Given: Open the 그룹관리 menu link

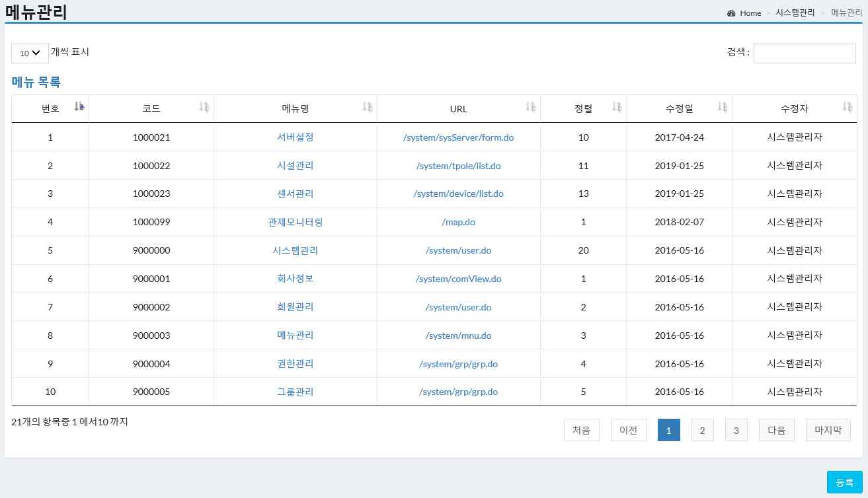Looking at the screenshot, I should pos(296,392).
